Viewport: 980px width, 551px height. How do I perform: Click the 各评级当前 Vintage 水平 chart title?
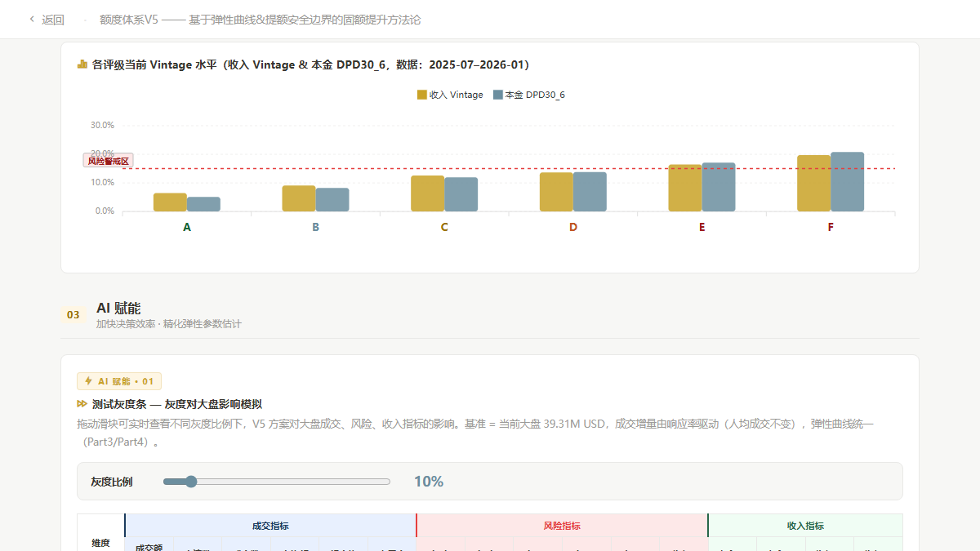point(311,64)
